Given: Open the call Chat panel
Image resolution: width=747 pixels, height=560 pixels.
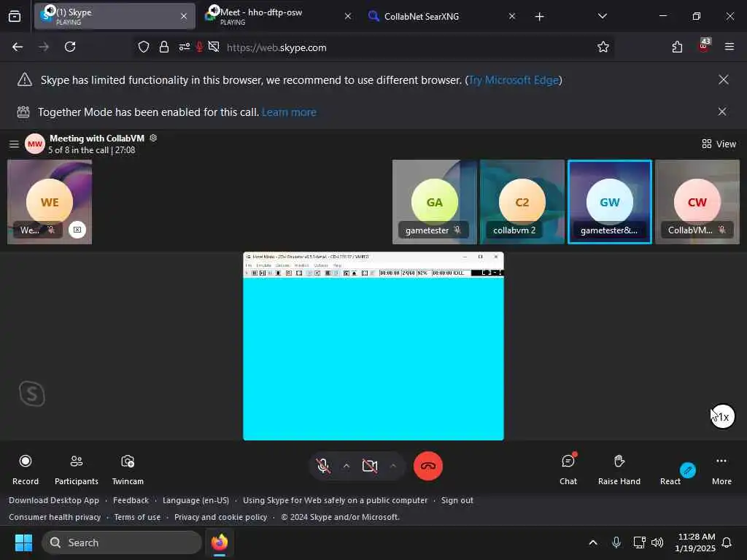Looking at the screenshot, I should click(568, 469).
